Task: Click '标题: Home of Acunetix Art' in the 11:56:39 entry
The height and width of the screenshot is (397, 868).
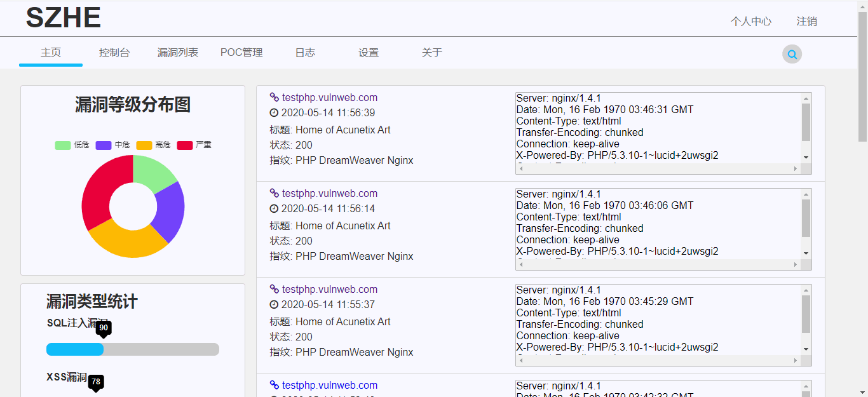Action: point(330,130)
